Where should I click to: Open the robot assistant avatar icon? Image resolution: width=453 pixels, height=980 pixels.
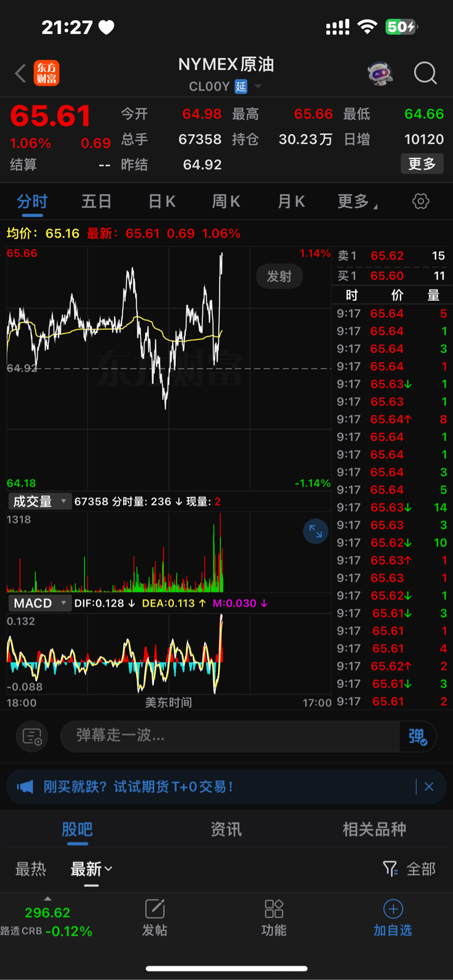[x=380, y=74]
